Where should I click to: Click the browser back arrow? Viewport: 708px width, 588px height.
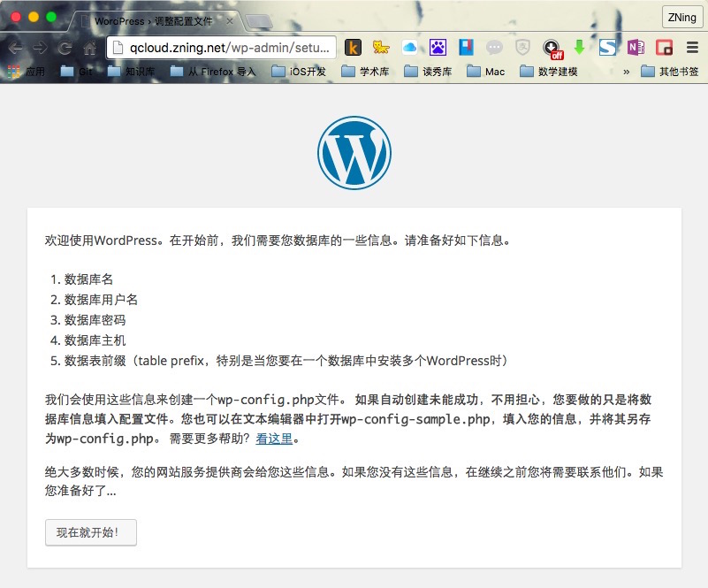(x=16, y=47)
